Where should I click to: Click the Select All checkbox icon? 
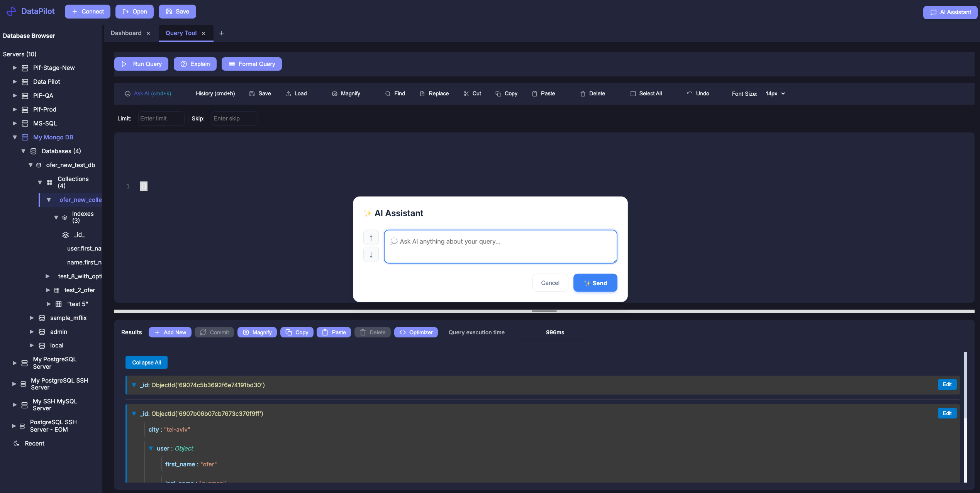tap(633, 94)
